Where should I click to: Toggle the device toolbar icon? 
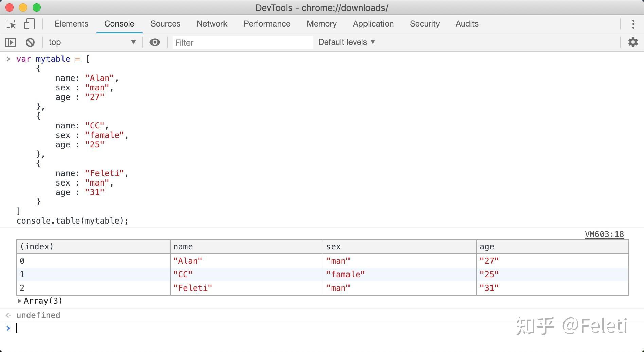click(30, 24)
